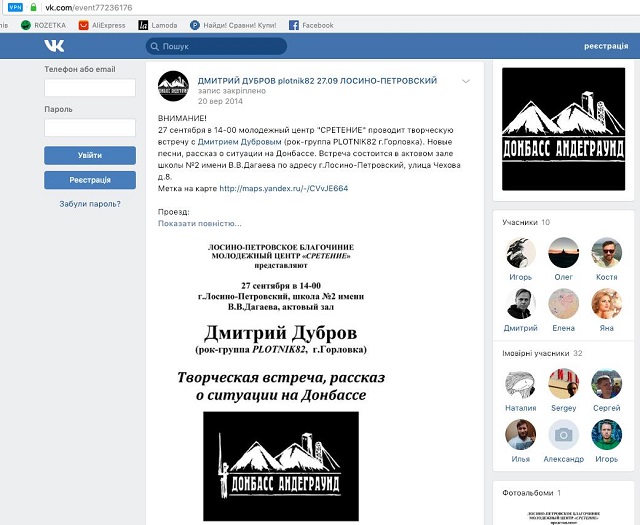Open the maps.yandex.ru link in post
This screenshot has width=640, height=525.
[284, 188]
